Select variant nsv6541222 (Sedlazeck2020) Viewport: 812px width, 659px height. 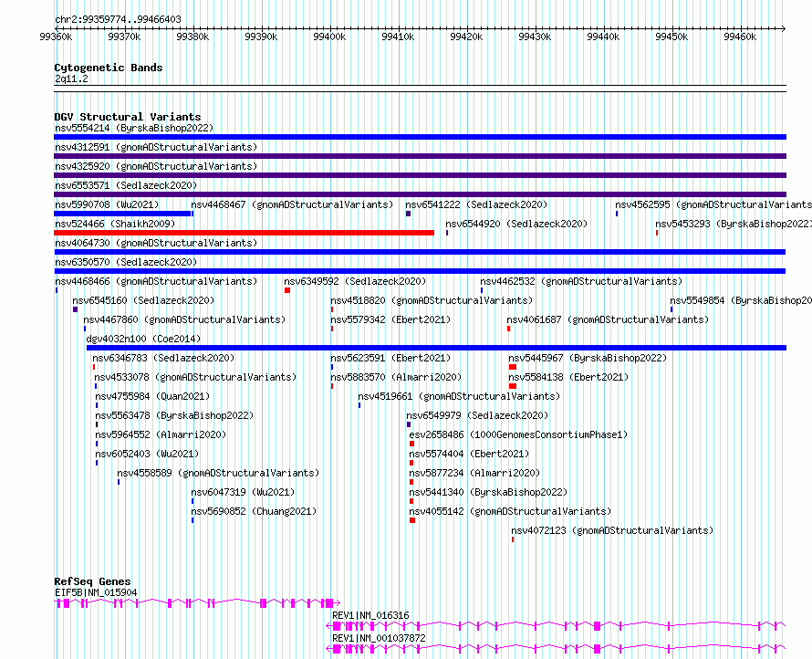point(476,204)
